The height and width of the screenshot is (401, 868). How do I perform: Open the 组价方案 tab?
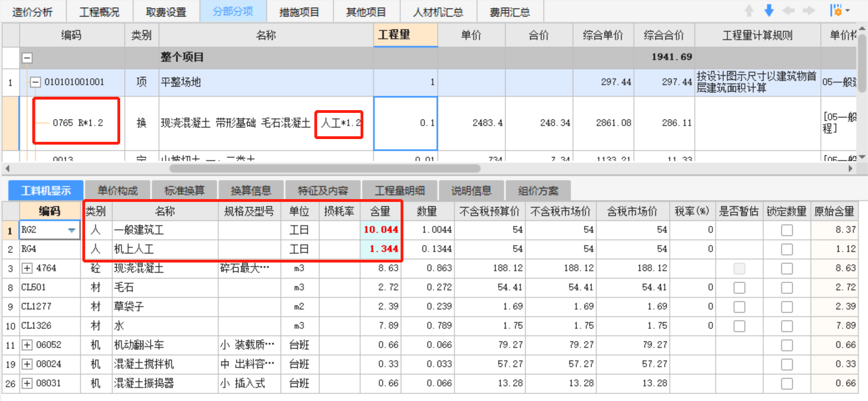click(x=537, y=190)
